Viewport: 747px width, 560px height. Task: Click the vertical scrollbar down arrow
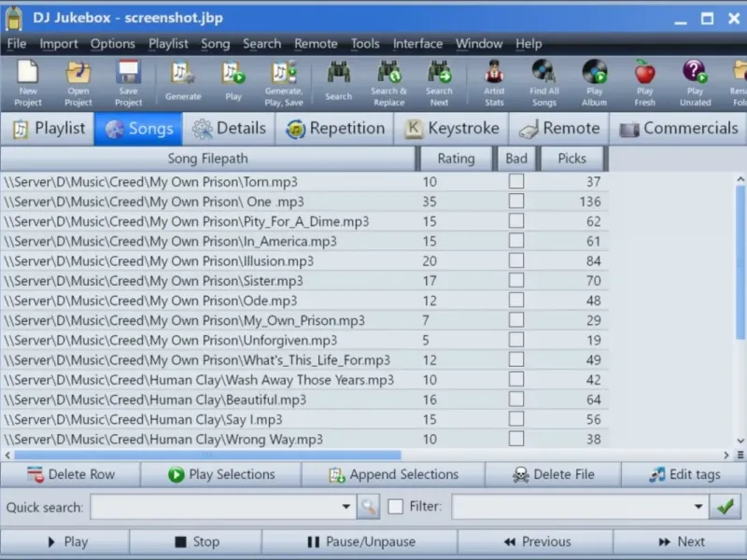[x=740, y=441]
